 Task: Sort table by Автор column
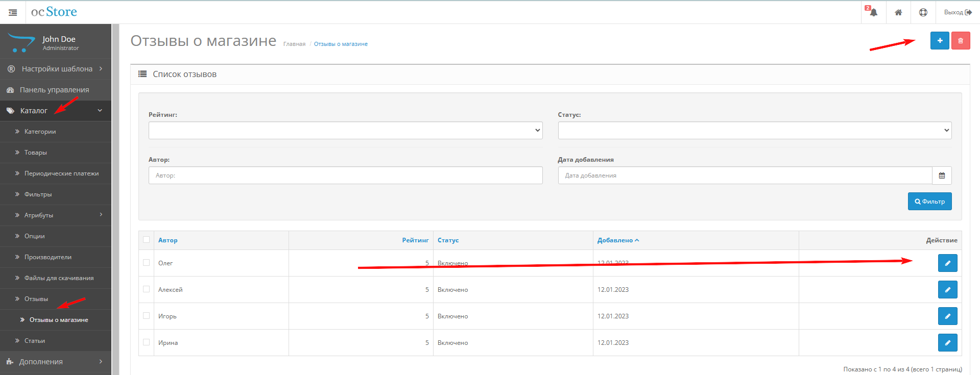click(x=168, y=240)
